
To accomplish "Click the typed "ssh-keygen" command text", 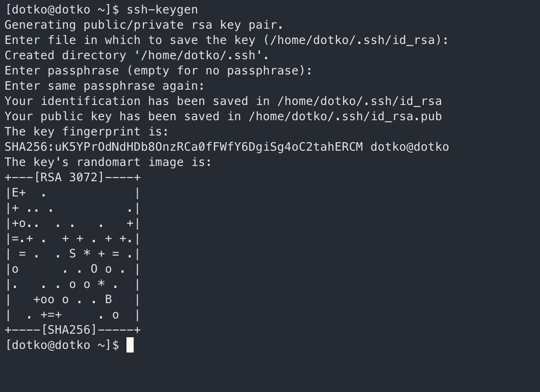I will (x=162, y=9).
